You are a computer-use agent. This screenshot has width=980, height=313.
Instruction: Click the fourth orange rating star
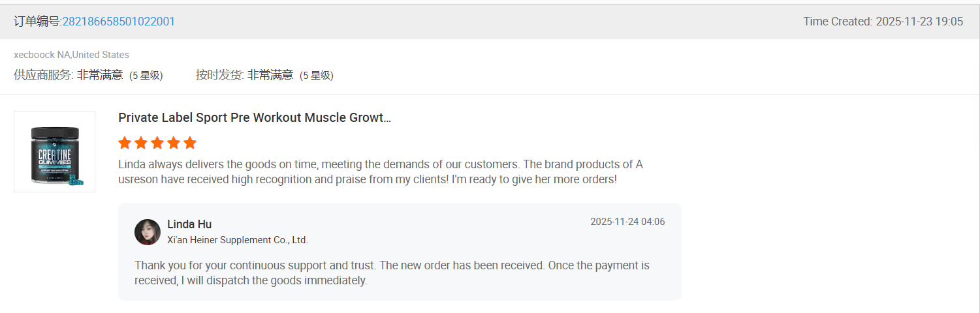(174, 143)
